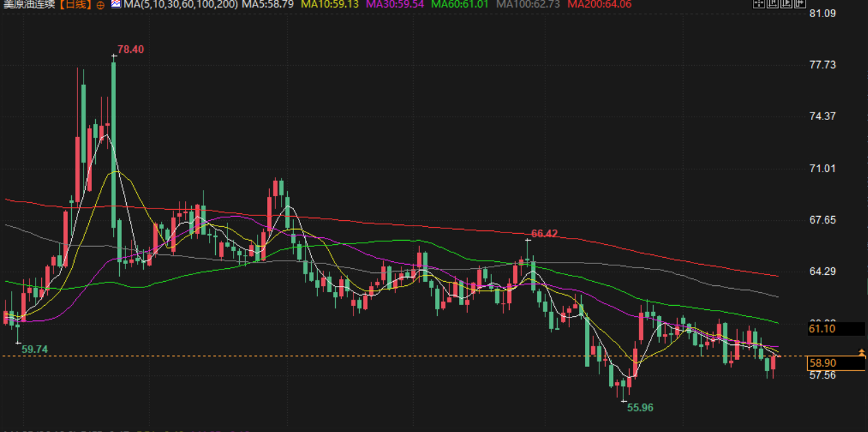868x432 pixels.
Task: Click the 55.96 low price marker
Action: pyautogui.click(x=641, y=407)
